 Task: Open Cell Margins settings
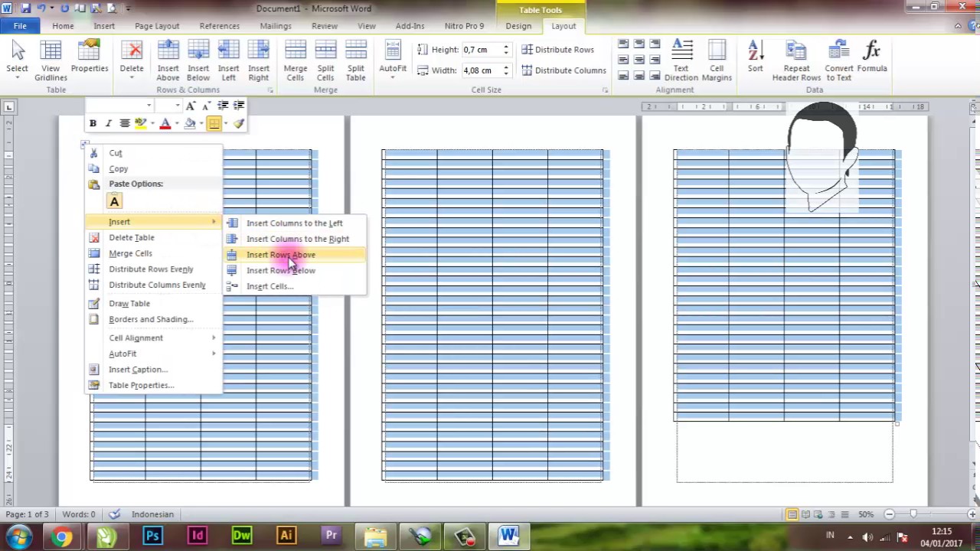click(x=717, y=60)
